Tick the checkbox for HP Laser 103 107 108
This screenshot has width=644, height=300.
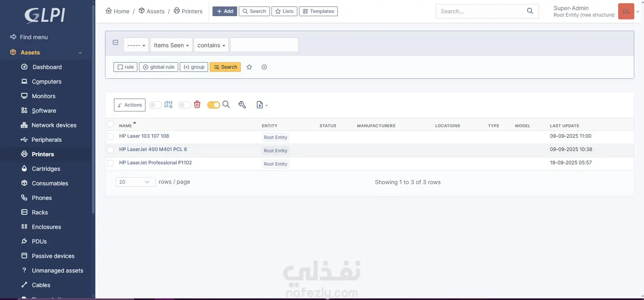110,136
